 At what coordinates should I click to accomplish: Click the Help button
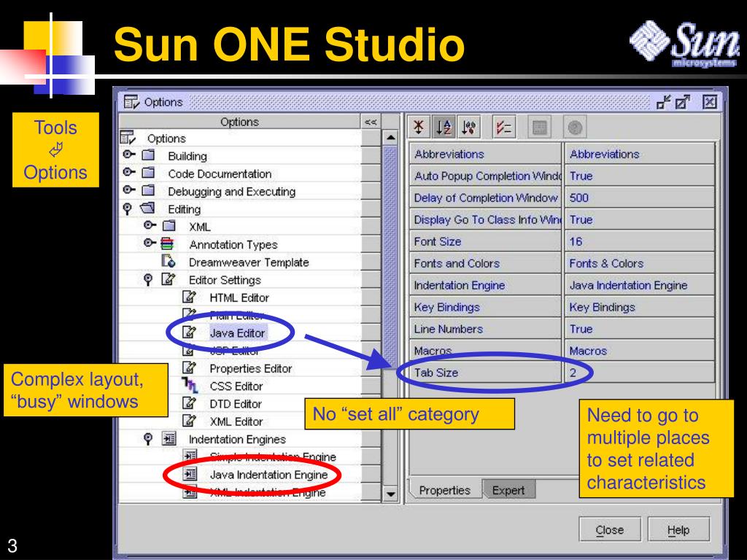point(678,529)
